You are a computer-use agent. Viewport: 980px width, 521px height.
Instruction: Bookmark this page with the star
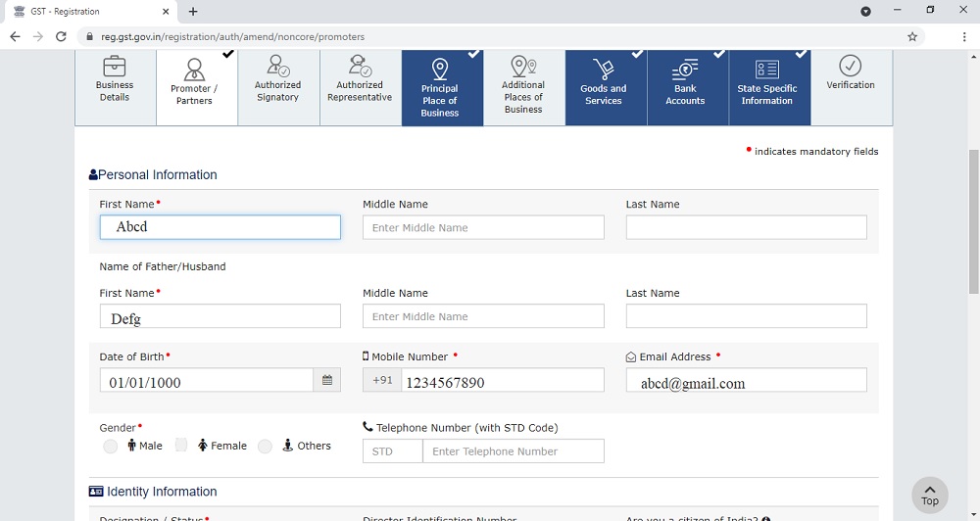click(x=912, y=37)
